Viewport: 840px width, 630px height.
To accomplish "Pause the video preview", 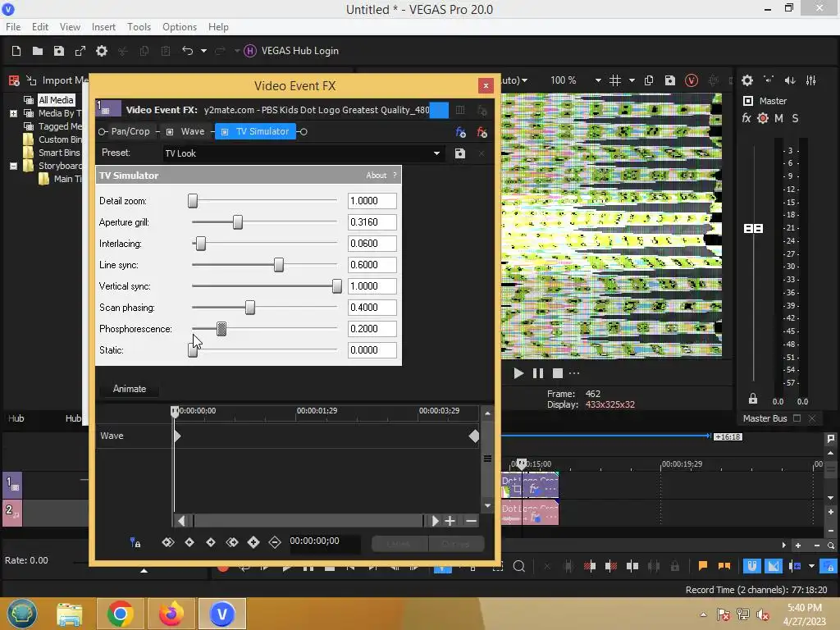I will click(x=538, y=373).
